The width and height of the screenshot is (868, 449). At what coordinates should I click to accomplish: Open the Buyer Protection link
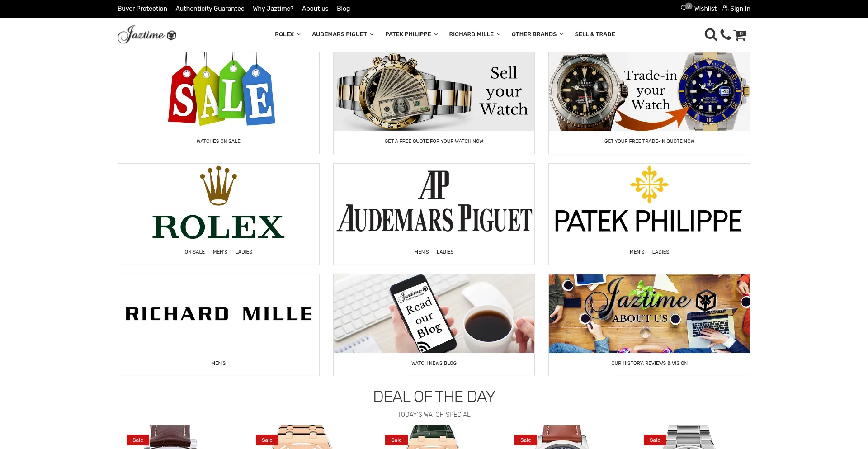click(x=142, y=9)
